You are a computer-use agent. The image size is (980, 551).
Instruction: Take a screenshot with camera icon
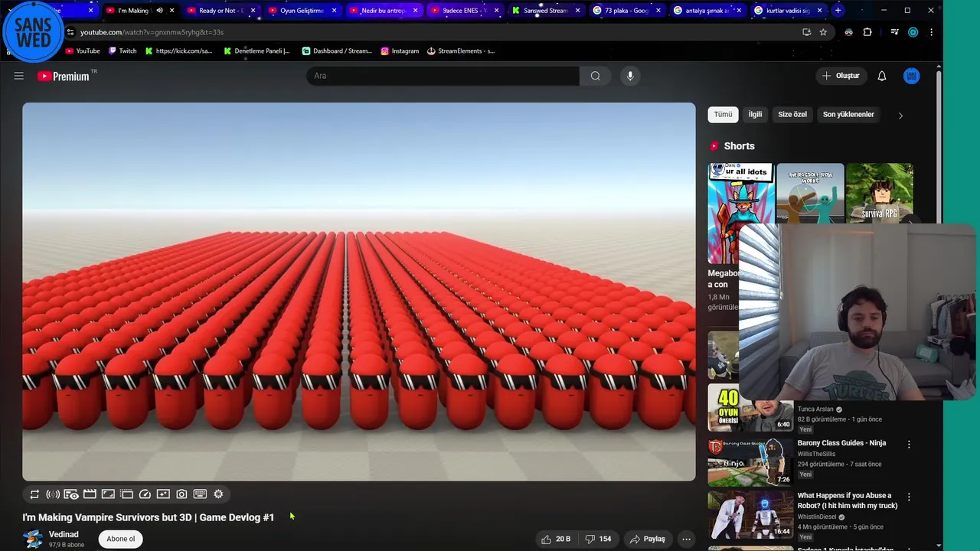tap(181, 494)
